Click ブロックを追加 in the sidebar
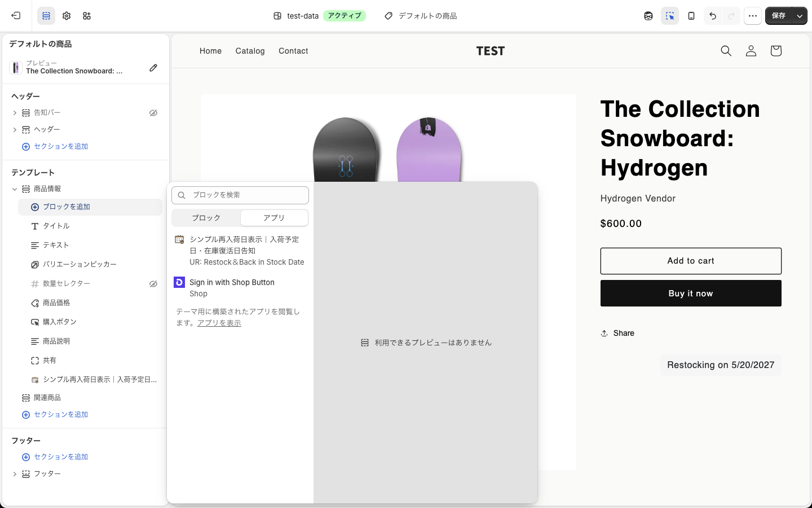The width and height of the screenshot is (812, 508). pos(90,207)
